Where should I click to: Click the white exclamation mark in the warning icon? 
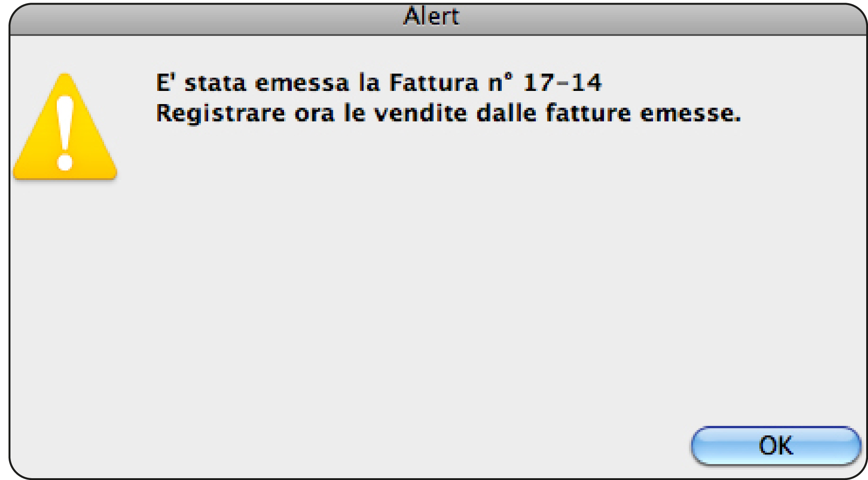pyautogui.click(x=65, y=133)
